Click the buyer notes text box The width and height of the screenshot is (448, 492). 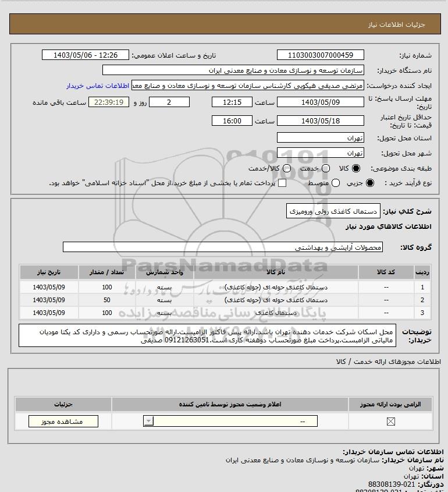[x=207, y=336]
